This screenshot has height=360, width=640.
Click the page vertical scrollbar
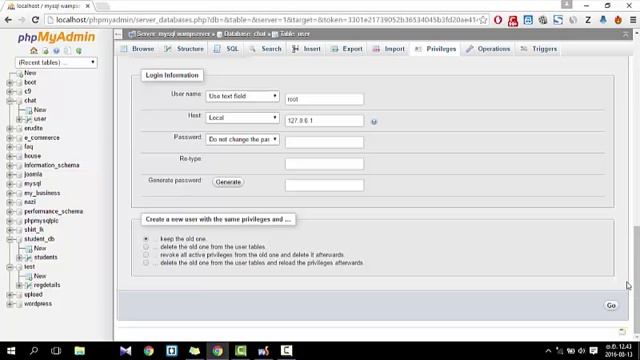636,280
